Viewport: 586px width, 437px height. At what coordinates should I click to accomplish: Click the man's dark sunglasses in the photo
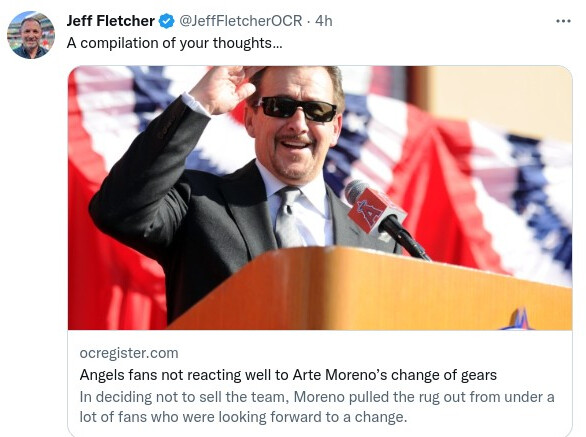coord(298,108)
